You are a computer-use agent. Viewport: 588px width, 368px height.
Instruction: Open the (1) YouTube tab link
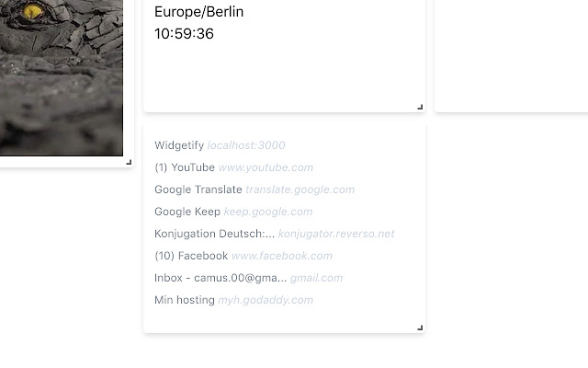(233, 167)
